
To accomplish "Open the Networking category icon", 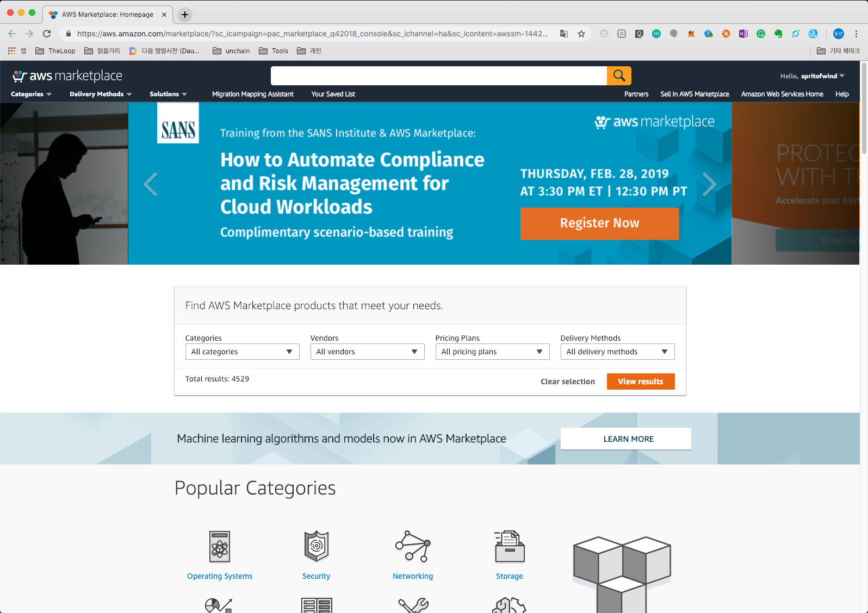I will tap(413, 546).
